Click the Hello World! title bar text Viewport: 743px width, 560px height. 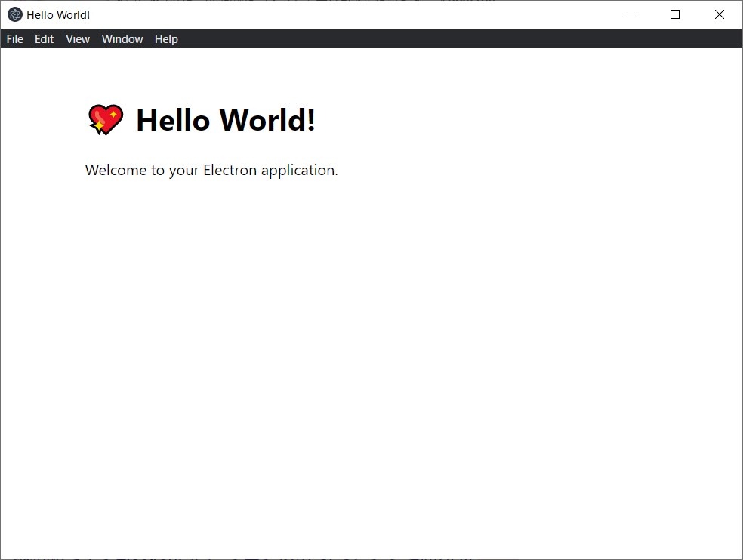58,14
